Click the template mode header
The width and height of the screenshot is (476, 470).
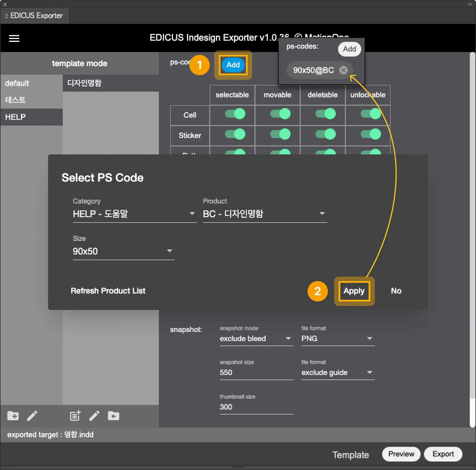(x=79, y=63)
